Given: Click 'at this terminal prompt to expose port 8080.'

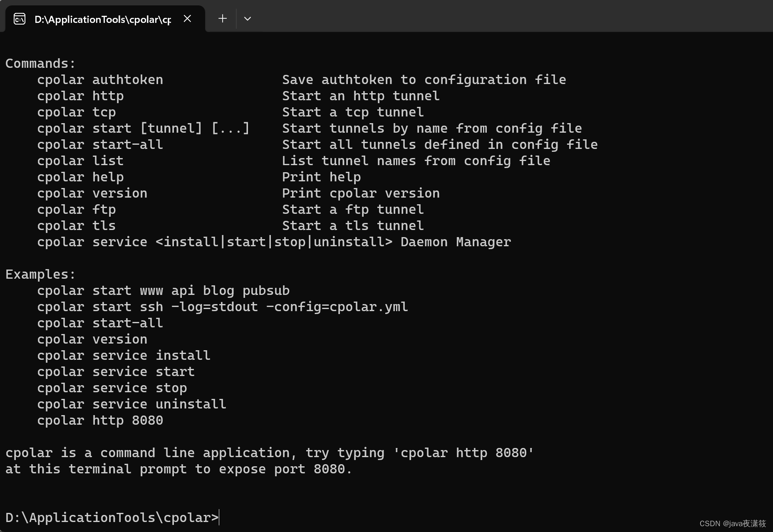Looking at the screenshot, I should (x=178, y=469).
